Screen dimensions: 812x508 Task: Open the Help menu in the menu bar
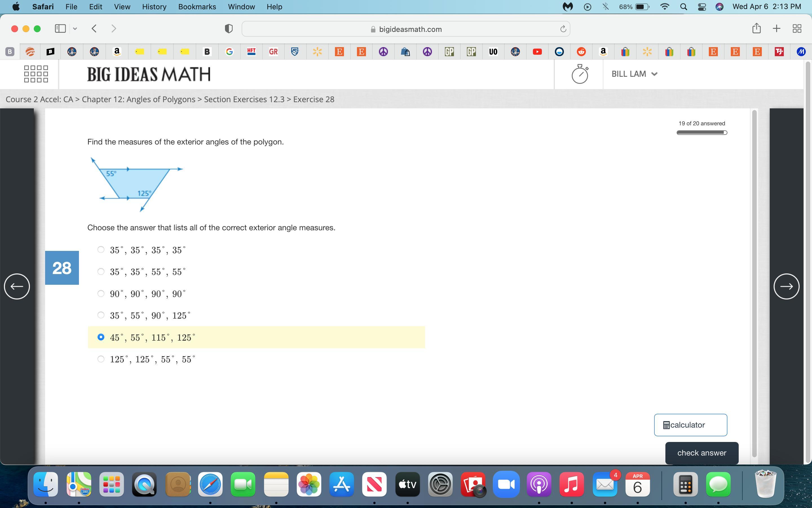274,7
